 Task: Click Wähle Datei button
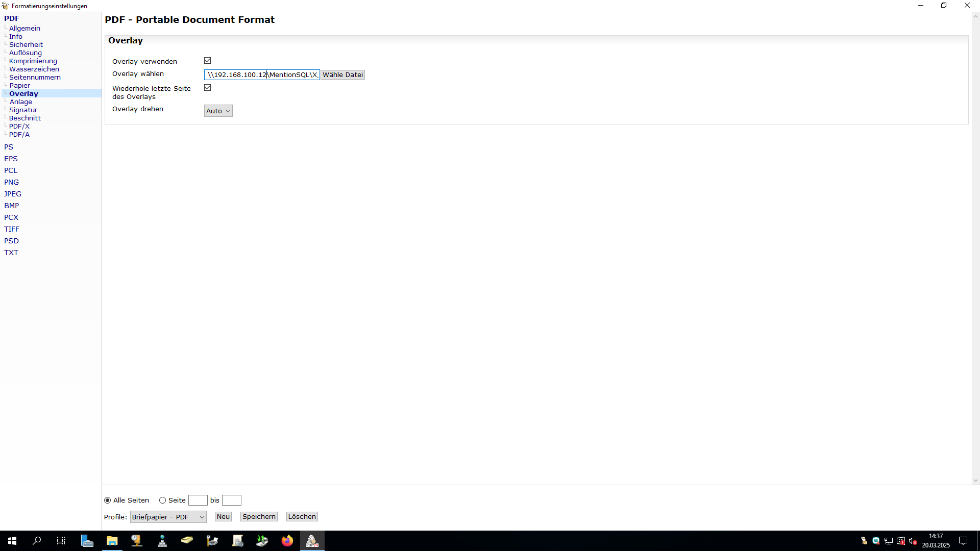[342, 74]
